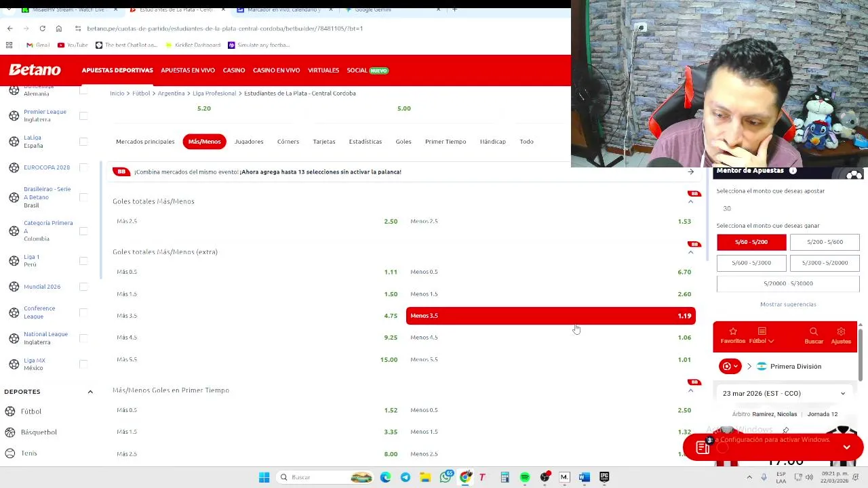Check the LaLiga España checkbox

point(83,142)
